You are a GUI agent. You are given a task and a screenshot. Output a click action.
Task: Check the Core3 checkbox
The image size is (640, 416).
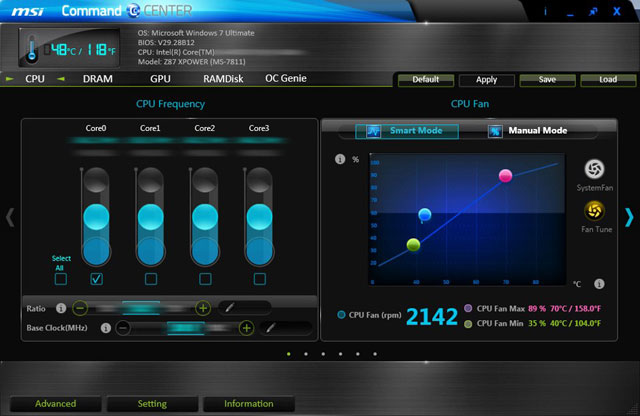coord(260,279)
